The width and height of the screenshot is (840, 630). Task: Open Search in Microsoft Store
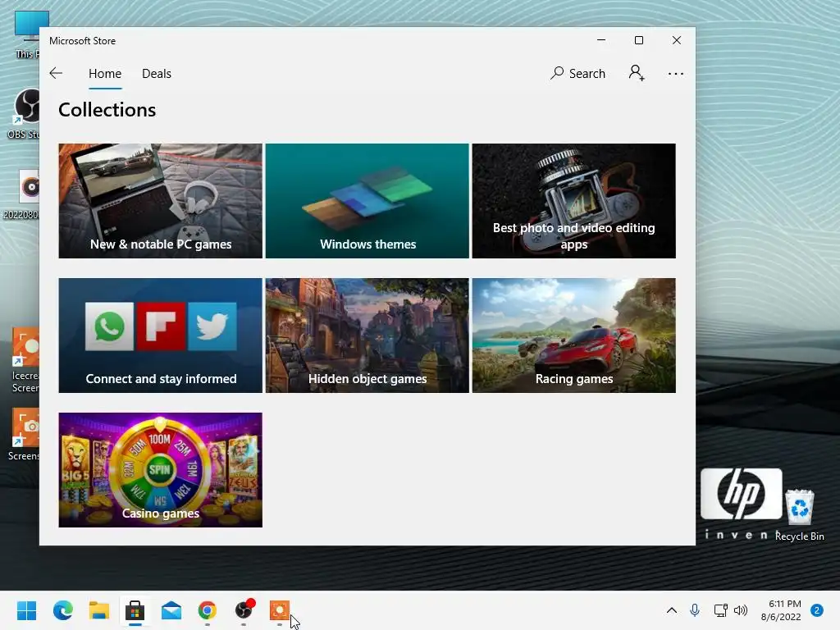tap(577, 73)
